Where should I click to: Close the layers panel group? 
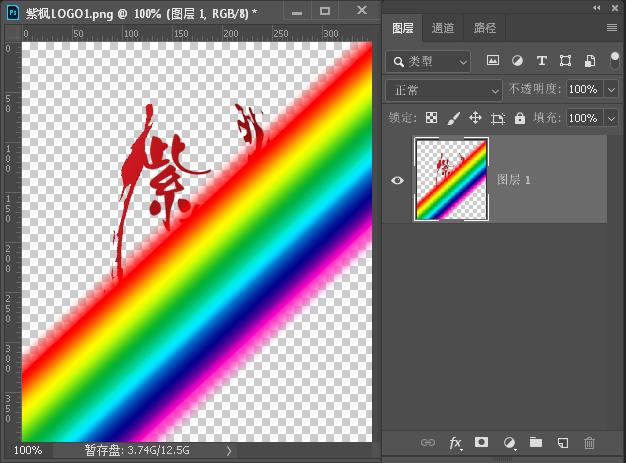click(615, 8)
